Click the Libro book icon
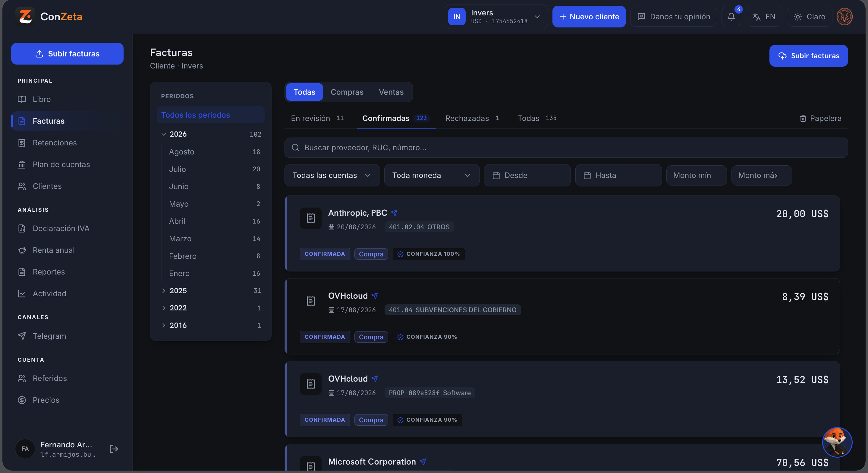 (22, 99)
